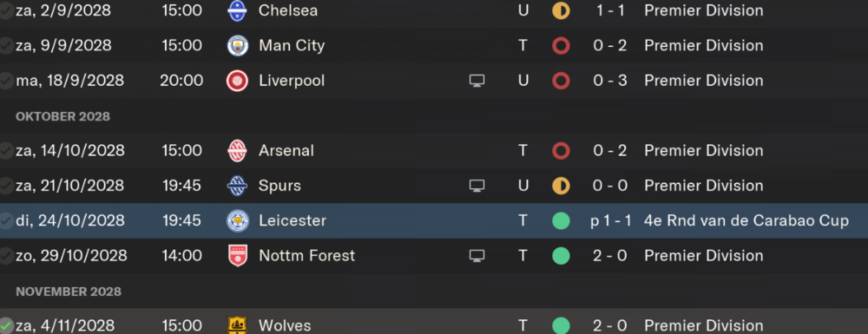This screenshot has width=868, height=334.
Task: Click the Chelsea club badge
Action: tap(238, 10)
